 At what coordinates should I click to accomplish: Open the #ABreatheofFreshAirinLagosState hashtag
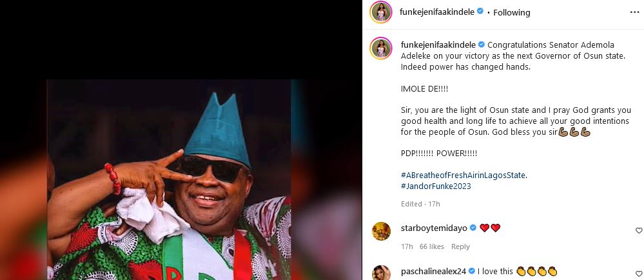pos(463,175)
